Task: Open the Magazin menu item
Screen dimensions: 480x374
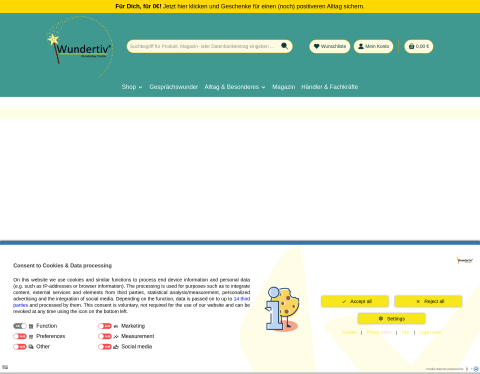Action: click(284, 87)
